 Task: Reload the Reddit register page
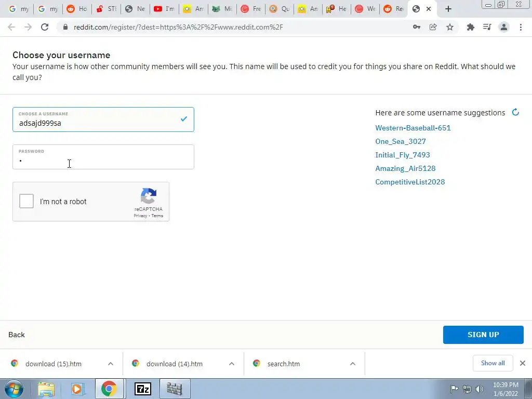click(45, 27)
